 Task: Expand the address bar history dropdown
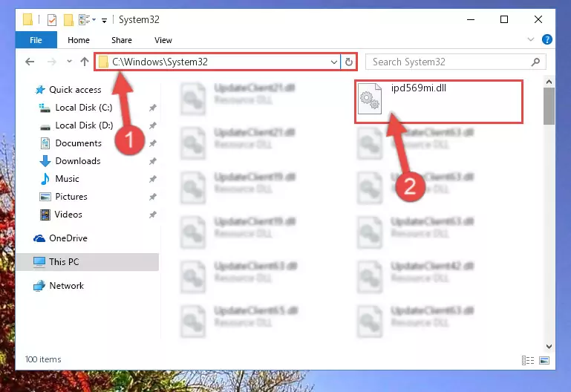click(333, 62)
